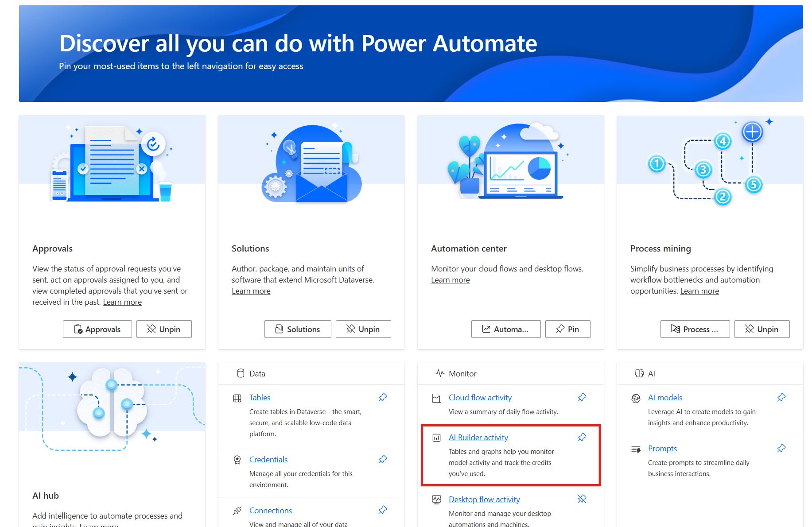Open Learn more under the Solutions description

[251, 291]
